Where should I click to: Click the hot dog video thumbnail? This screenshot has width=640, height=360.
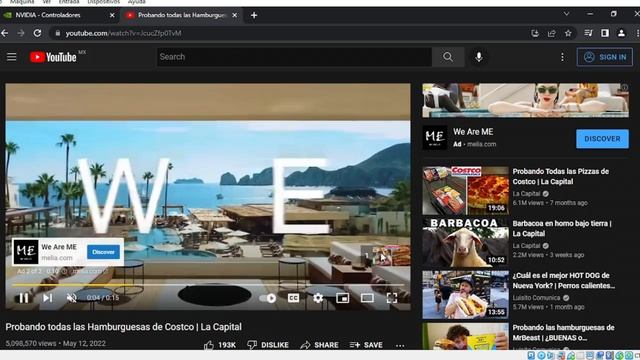[x=466, y=294]
